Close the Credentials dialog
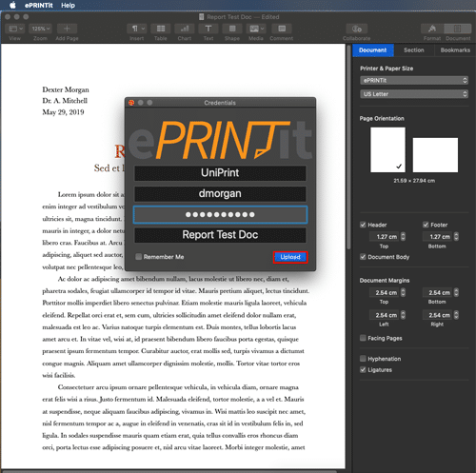The height and width of the screenshot is (473, 476). pyautogui.click(x=131, y=103)
